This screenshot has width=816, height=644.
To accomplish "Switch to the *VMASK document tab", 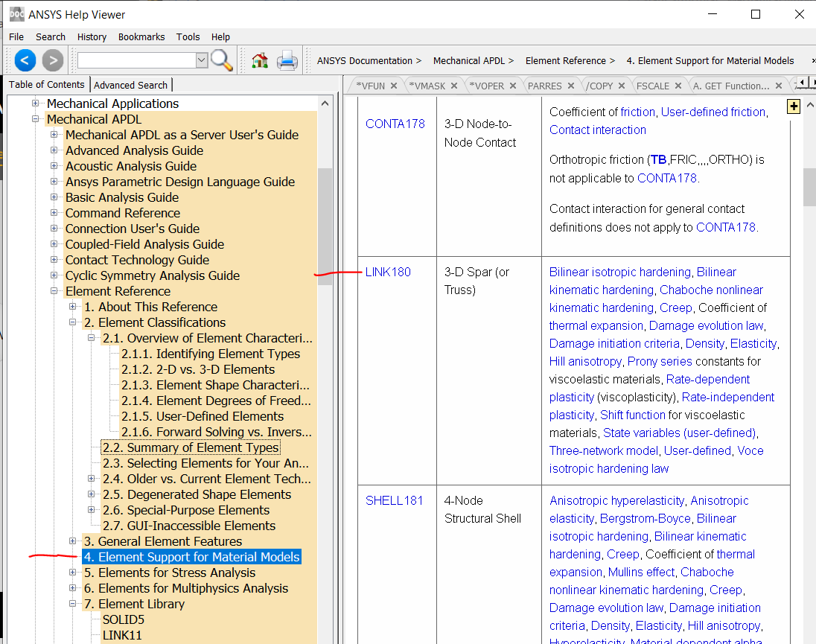I will click(x=428, y=86).
